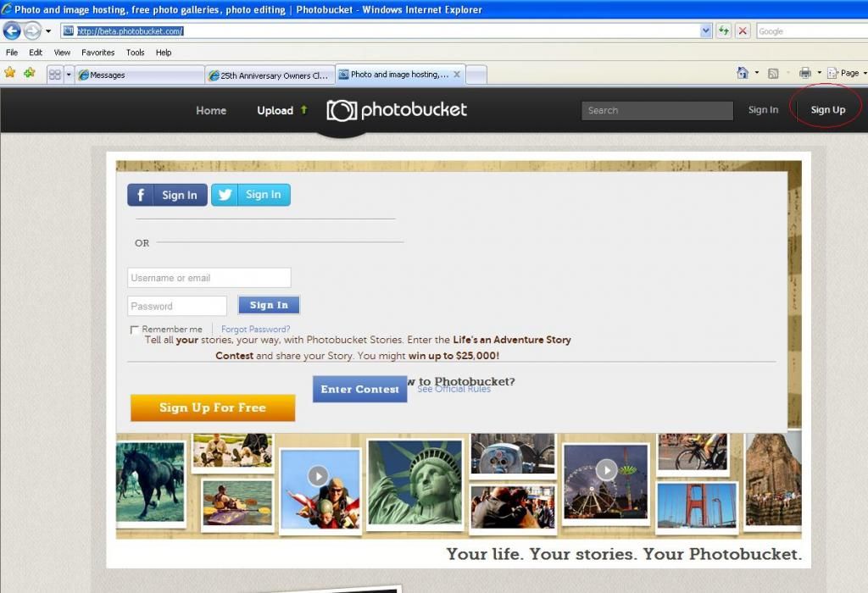This screenshot has width=868, height=593.
Task: Click the Forgot Password? link
Action: tap(255, 330)
